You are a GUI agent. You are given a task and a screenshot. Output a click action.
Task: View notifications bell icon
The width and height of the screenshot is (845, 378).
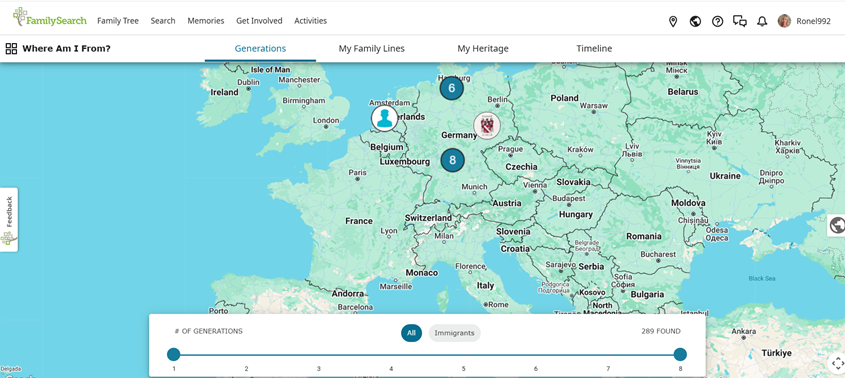[x=762, y=22]
